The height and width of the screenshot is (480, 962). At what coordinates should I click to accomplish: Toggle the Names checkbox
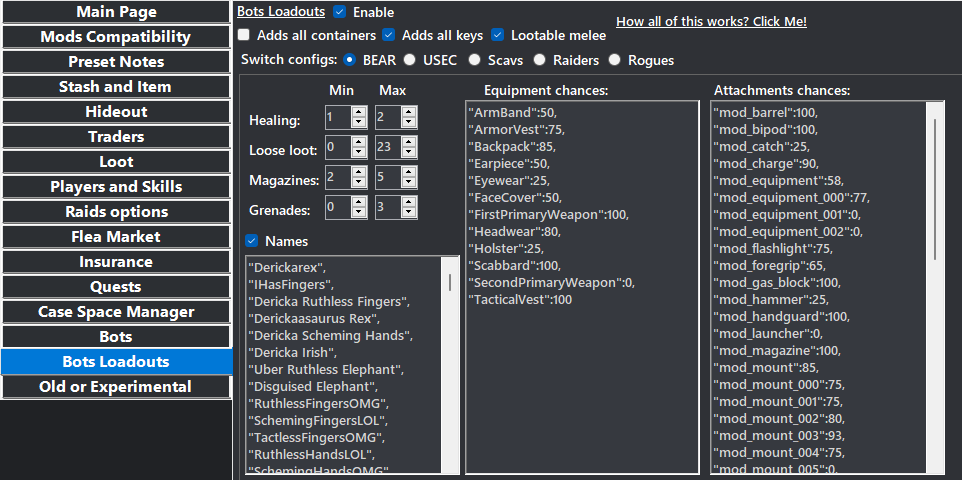(252, 241)
